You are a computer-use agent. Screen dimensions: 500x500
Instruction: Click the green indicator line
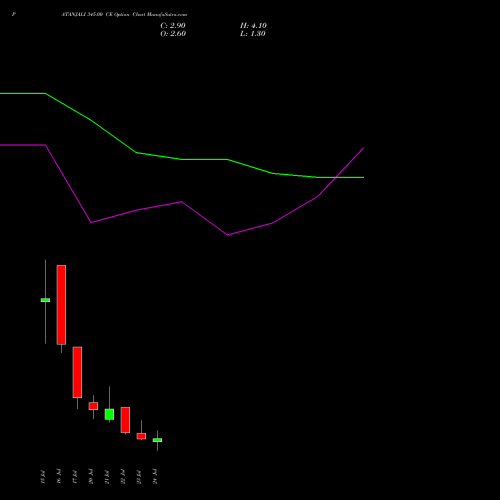pos(182,159)
